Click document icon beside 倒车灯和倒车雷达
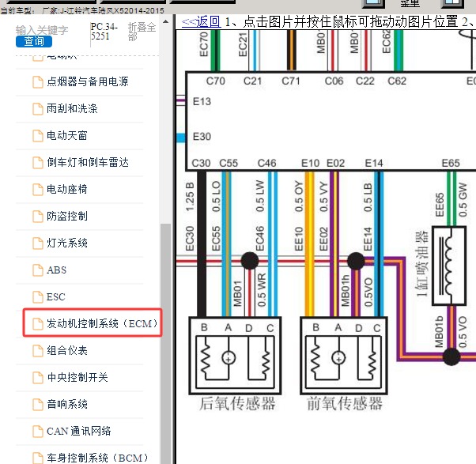 (x=38, y=163)
